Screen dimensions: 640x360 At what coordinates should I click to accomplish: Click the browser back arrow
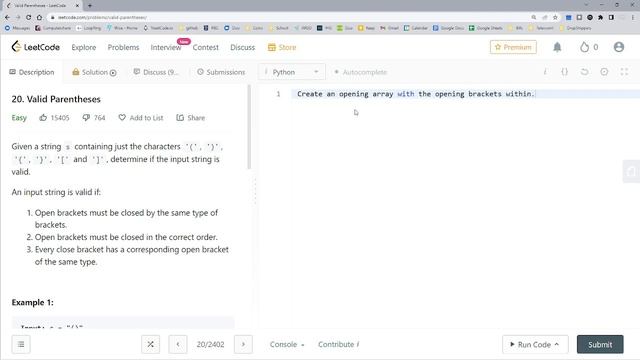[x=7, y=18]
